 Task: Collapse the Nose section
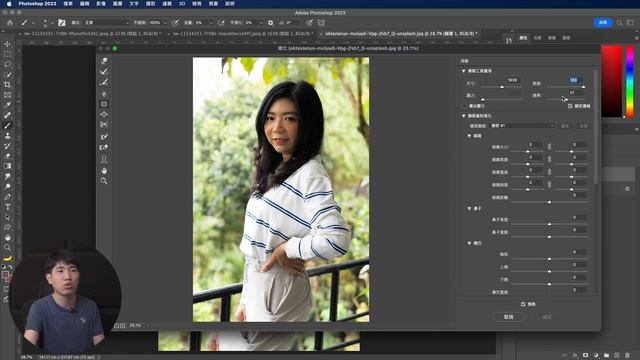pos(469,209)
